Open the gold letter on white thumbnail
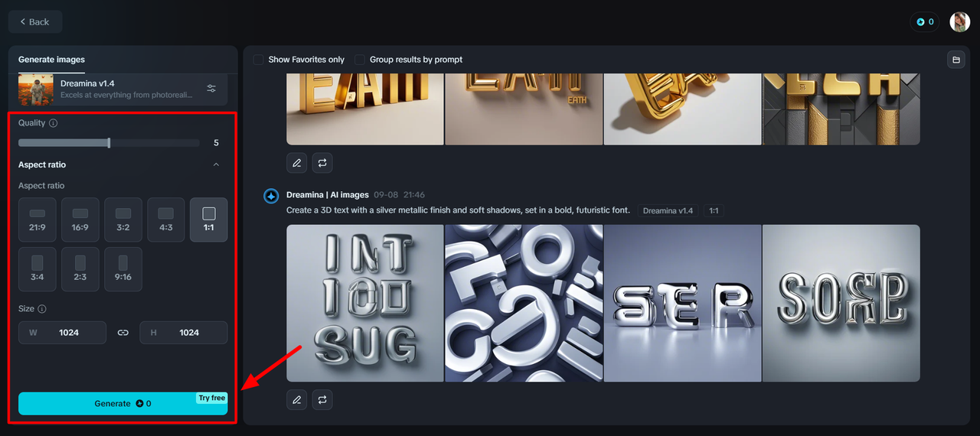Image resolution: width=980 pixels, height=436 pixels. [x=682, y=109]
